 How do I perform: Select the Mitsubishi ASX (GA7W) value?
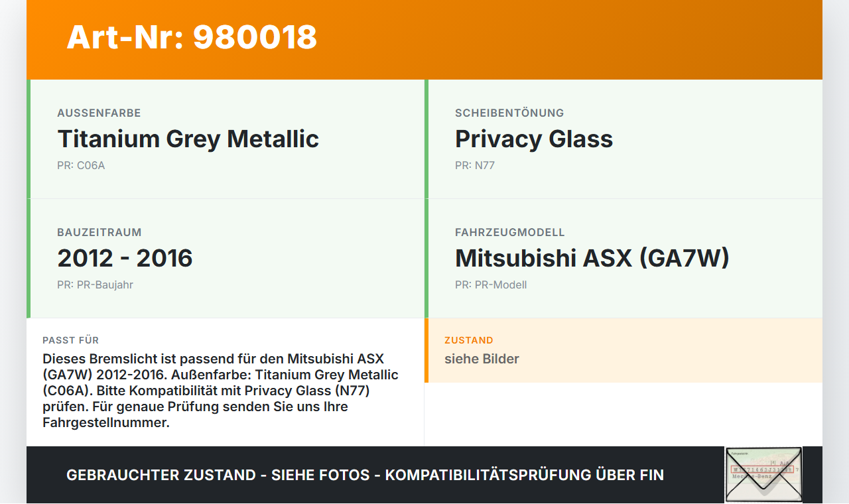coord(592,259)
